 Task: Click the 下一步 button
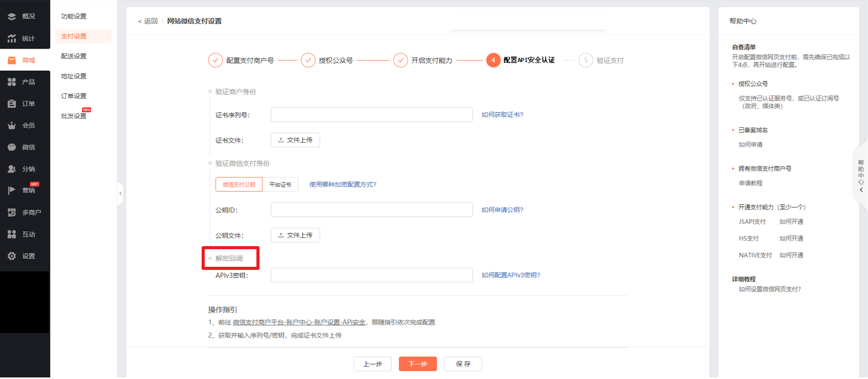tap(418, 364)
